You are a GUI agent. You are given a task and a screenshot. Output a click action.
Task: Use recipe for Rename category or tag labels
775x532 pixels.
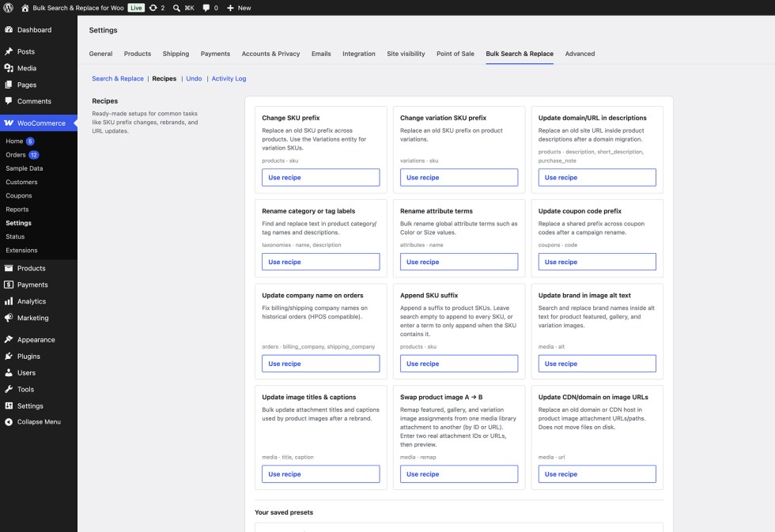click(321, 262)
